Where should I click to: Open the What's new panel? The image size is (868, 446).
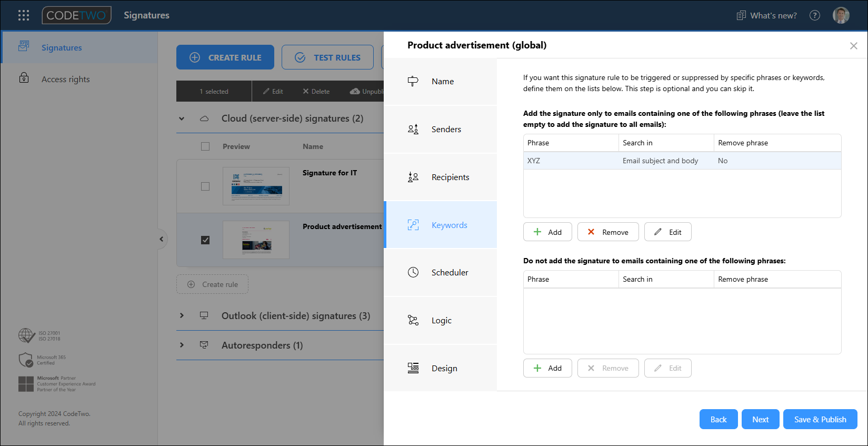click(x=767, y=15)
